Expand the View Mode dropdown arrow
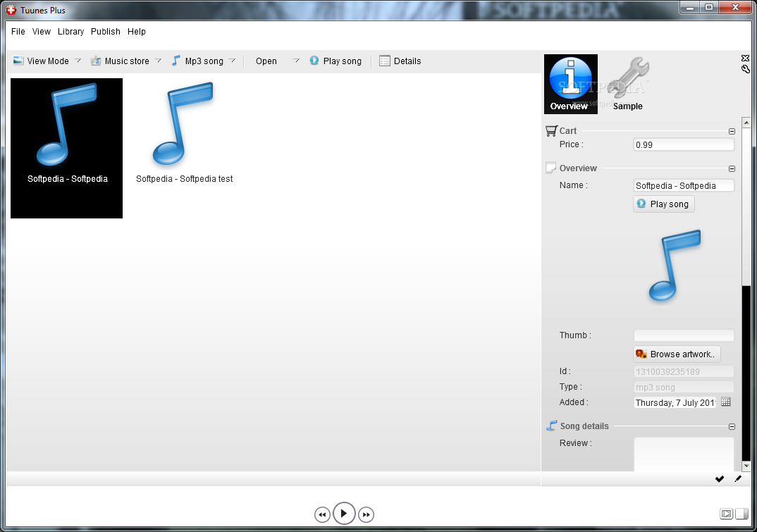Screen dimensions: 757x532 click(78, 61)
